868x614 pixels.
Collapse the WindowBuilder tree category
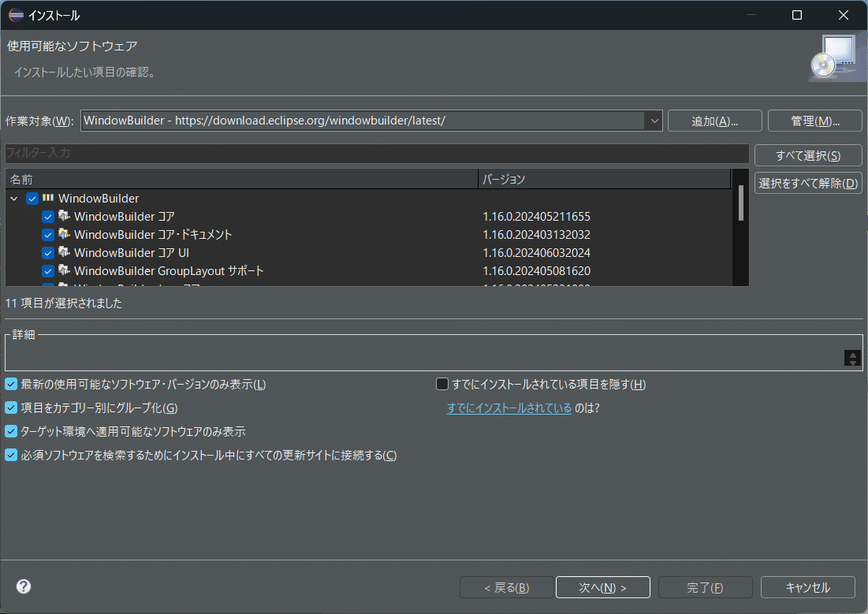(x=14, y=198)
